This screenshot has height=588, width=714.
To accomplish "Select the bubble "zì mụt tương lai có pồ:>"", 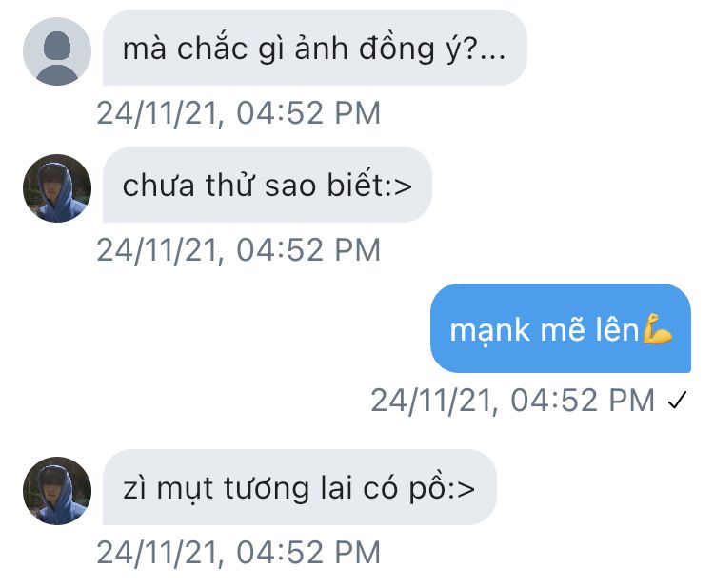I will pos(300,487).
